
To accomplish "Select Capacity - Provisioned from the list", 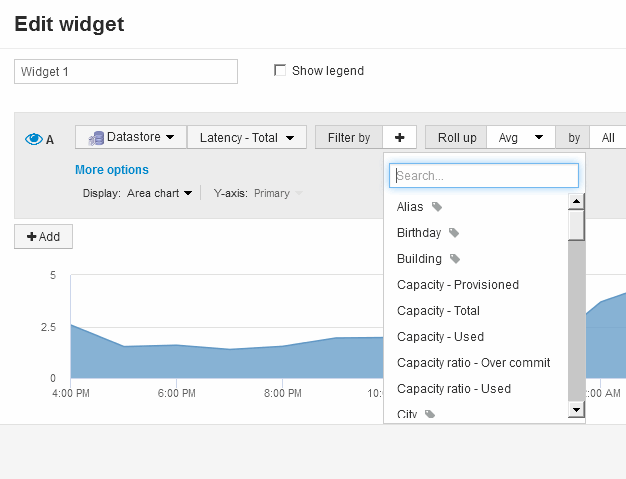I will 457,285.
